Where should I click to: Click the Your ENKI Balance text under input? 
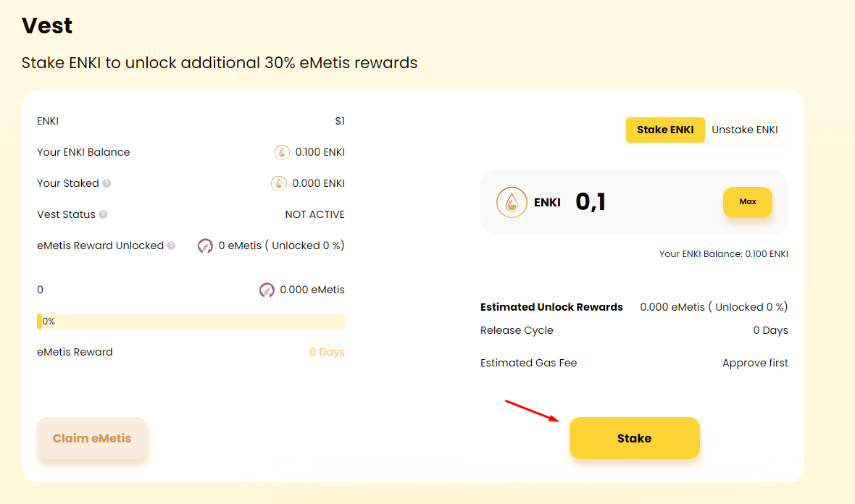723,254
